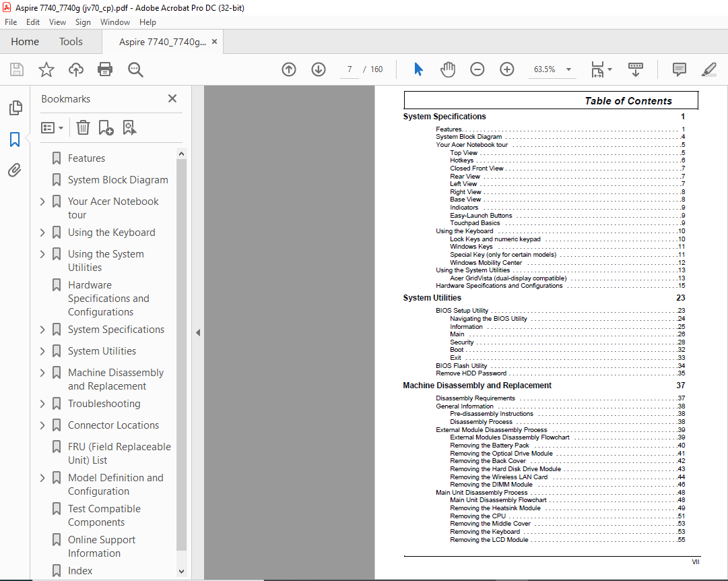This screenshot has width=728, height=581.
Task: Expand the Connector Locations bookmark
Action: 42,425
